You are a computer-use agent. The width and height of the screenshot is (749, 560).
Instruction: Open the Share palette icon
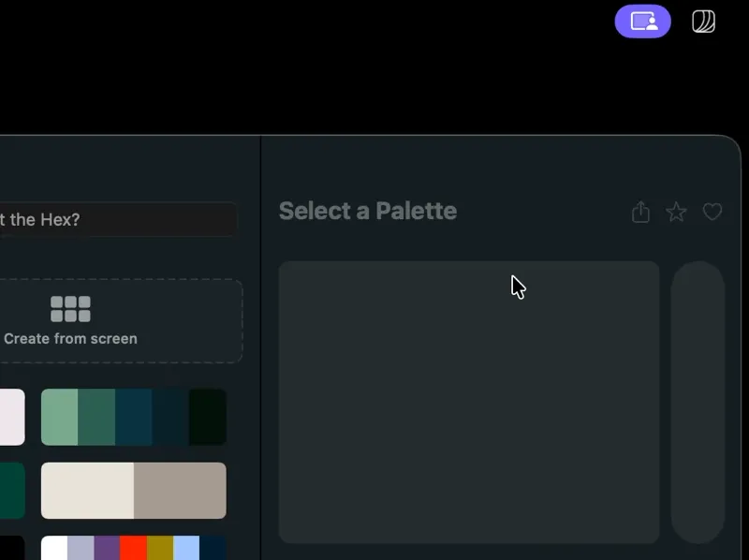(x=640, y=213)
